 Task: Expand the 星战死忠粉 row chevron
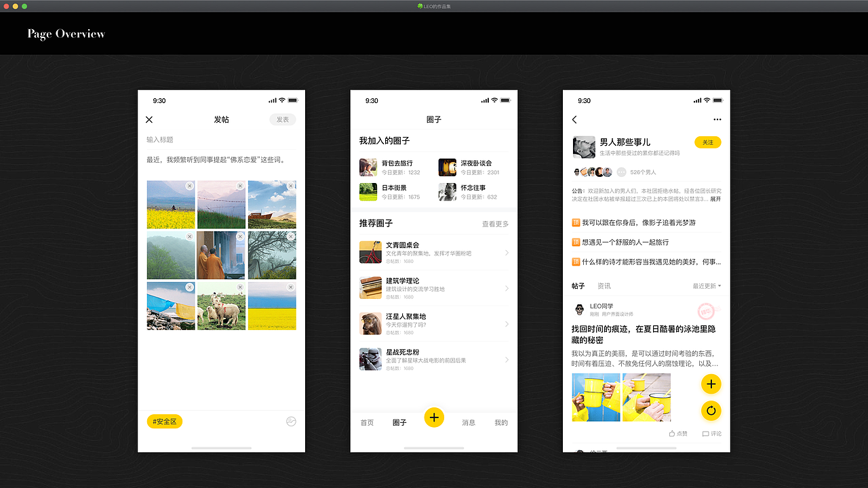(x=507, y=359)
